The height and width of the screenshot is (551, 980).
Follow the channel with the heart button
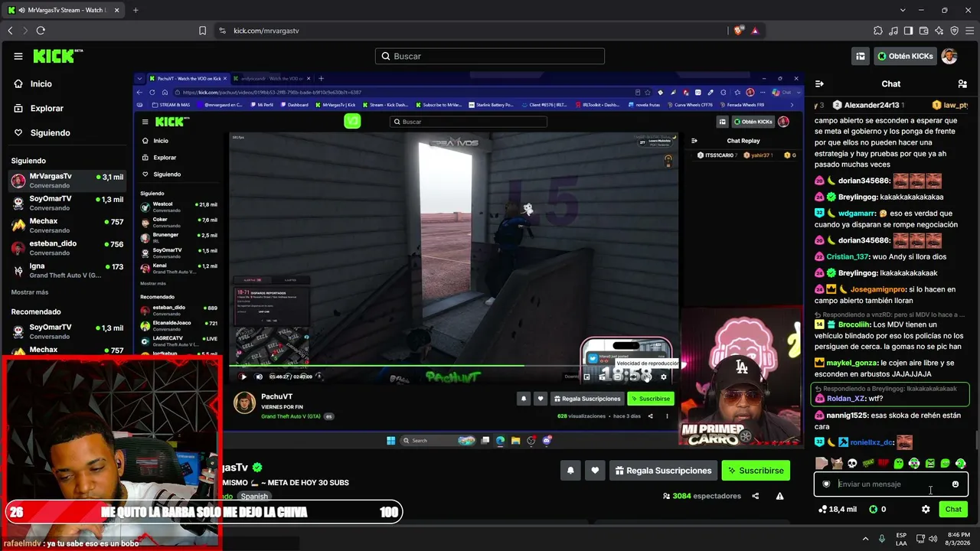595,471
